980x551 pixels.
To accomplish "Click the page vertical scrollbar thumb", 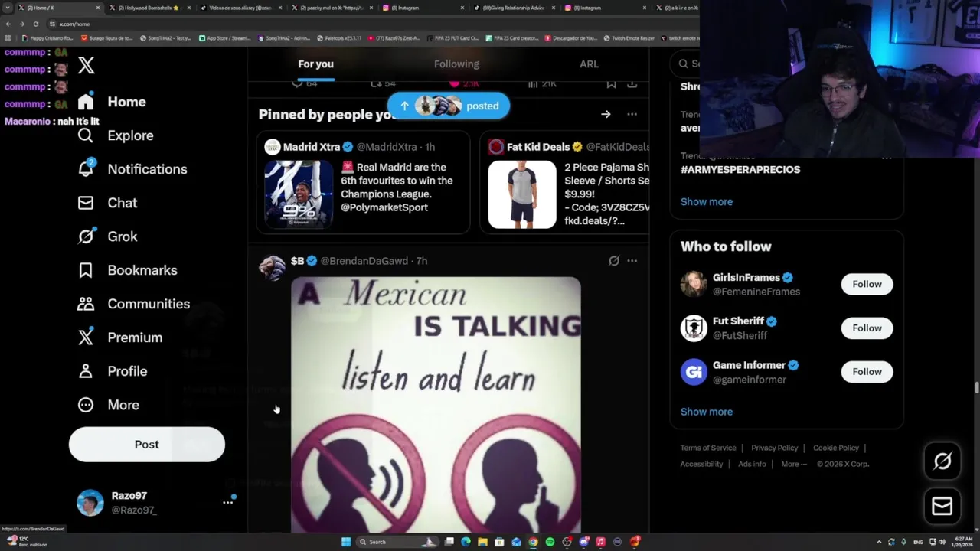I will point(976,386).
